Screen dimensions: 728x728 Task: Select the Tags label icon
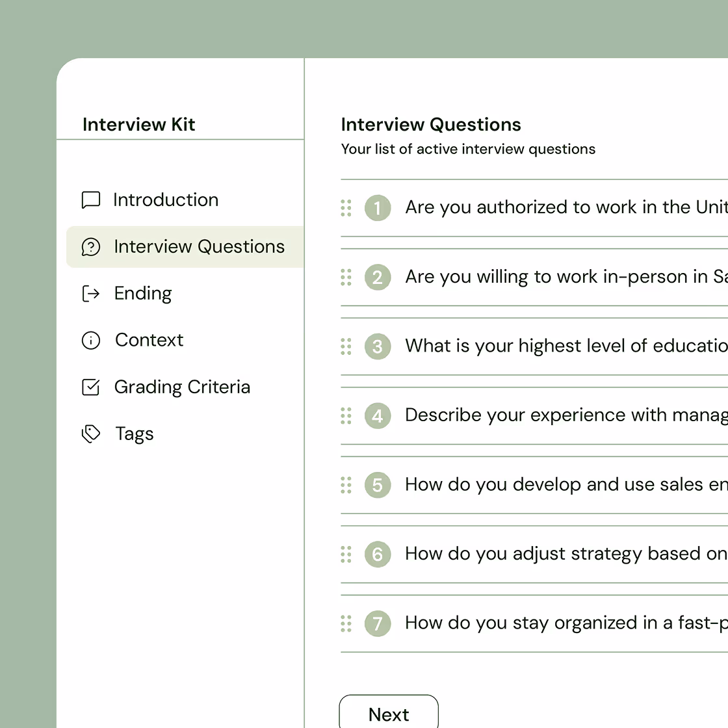click(91, 434)
